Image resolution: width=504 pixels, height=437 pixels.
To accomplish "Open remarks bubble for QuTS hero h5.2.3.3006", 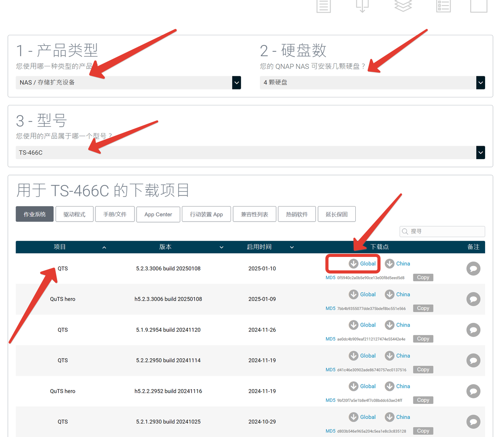I will [473, 299].
